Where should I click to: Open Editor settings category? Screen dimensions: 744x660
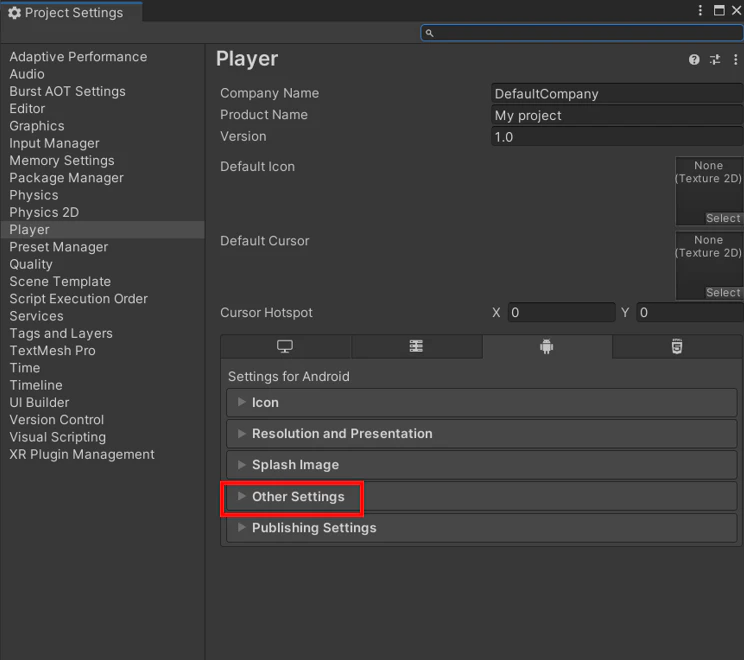pos(28,109)
